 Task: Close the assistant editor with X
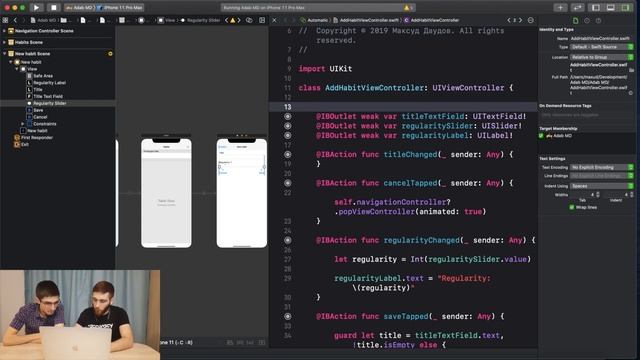point(274,20)
